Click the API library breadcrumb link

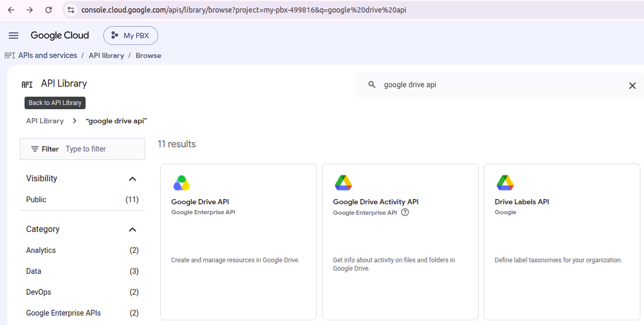click(106, 55)
